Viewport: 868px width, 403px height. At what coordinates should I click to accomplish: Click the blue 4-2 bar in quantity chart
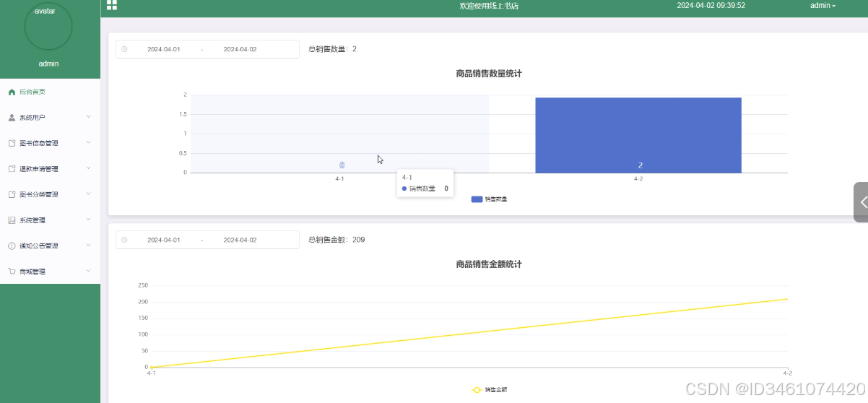click(x=638, y=135)
